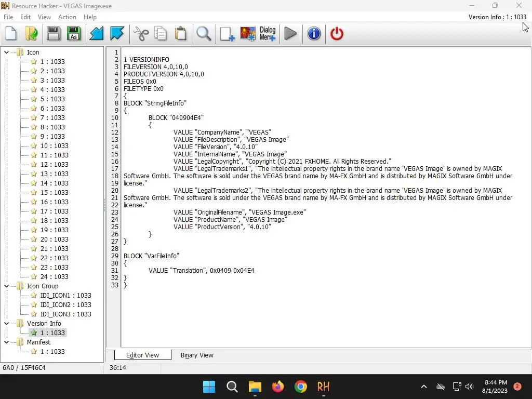Click the green star beside Version Info entry
Image resolution: width=532 pixels, height=399 pixels.
tap(34, 332)
